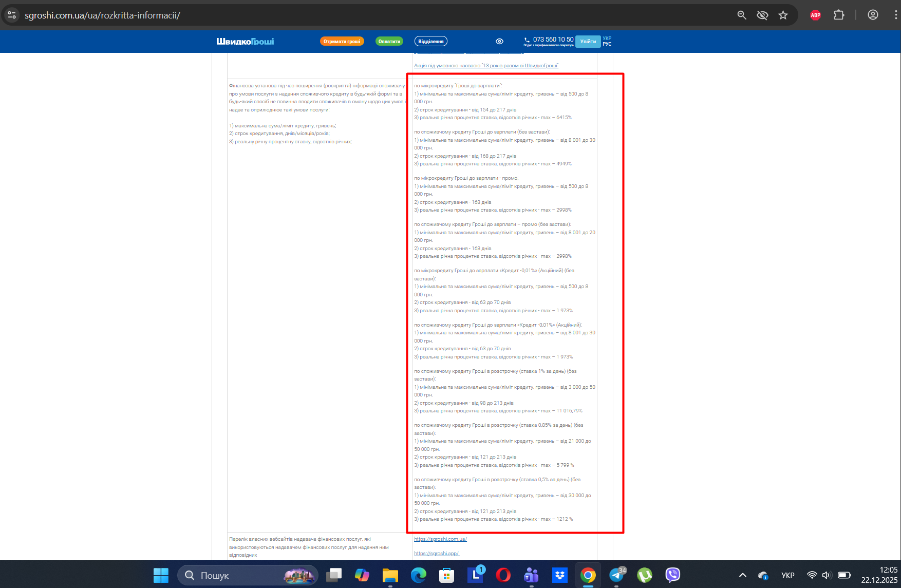Open Wi-Fi network settings in tray

point(812,575)
